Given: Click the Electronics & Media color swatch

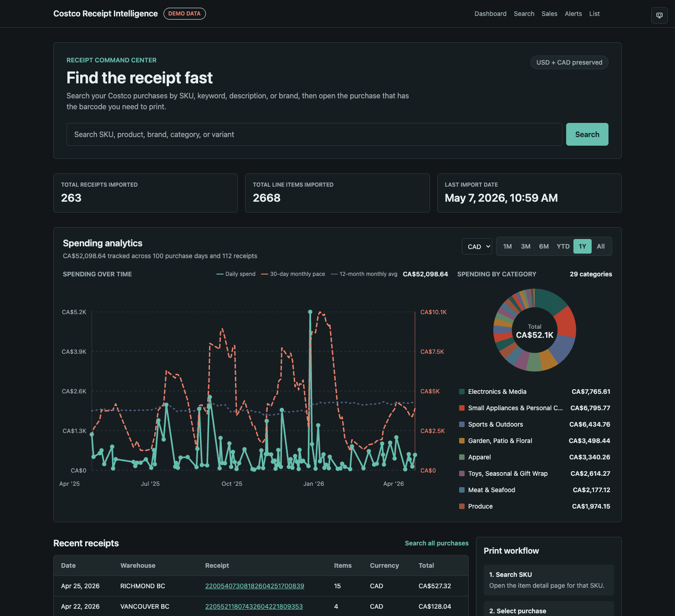Looking at the screenshot, I should [462, 392].
